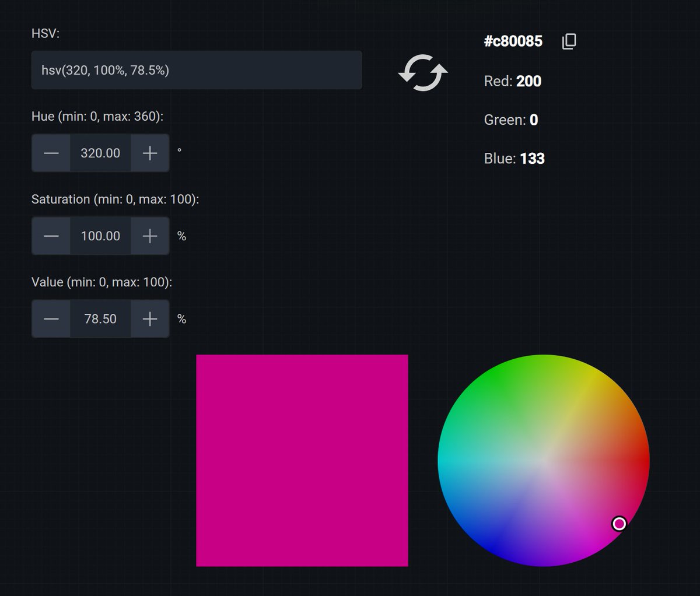Click the Green: 0 readout

(x=511, y=120)
